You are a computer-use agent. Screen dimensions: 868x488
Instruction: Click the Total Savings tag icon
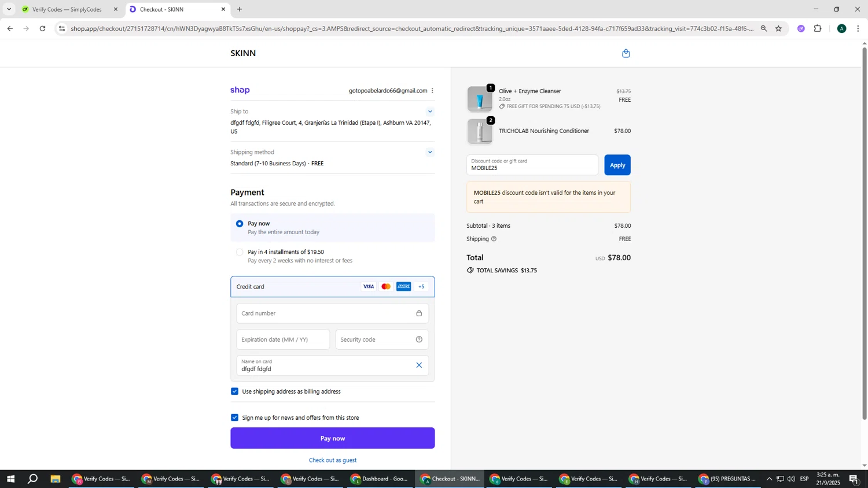click(x=470, y=271)
